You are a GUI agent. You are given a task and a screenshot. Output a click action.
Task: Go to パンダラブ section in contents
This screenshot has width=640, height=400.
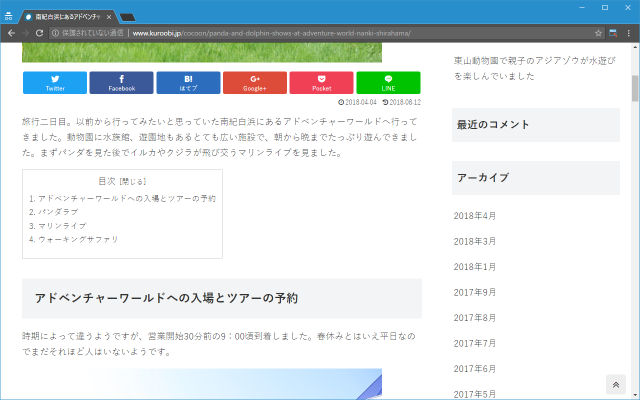[x=58, y=212]
